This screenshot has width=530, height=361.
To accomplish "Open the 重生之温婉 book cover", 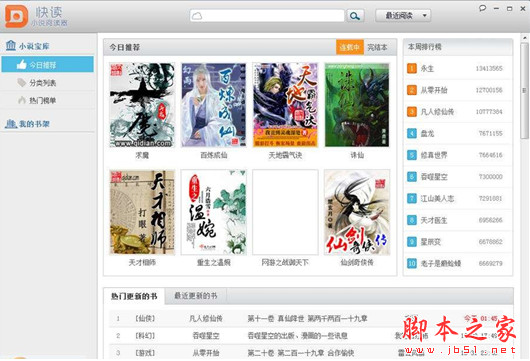I will point(214,212).
